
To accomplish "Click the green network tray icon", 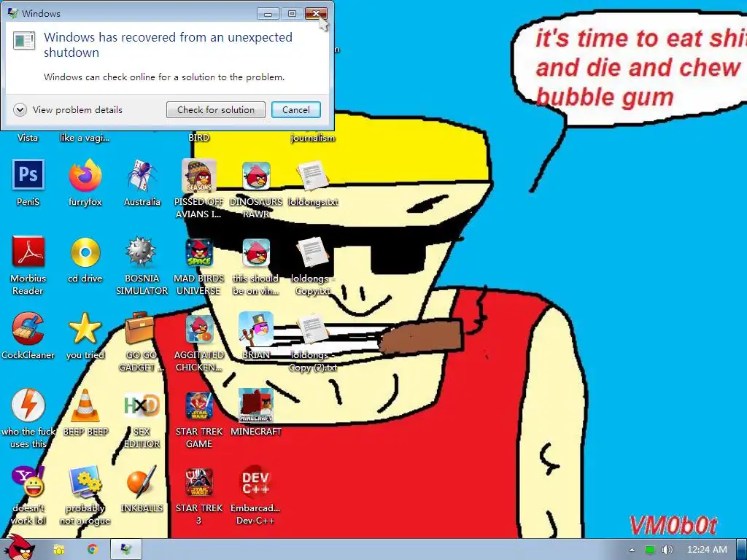I will pyautogui.click(x=650, y=550).
